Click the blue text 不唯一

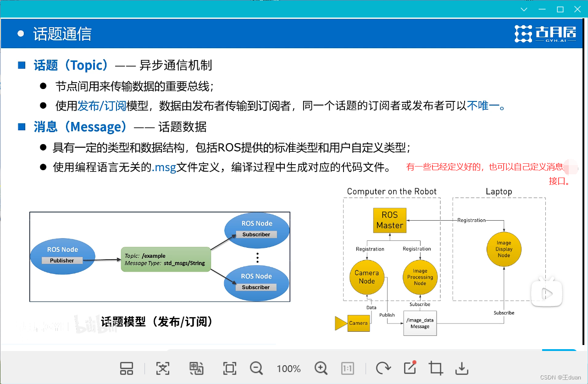click(x=483, y=106)
